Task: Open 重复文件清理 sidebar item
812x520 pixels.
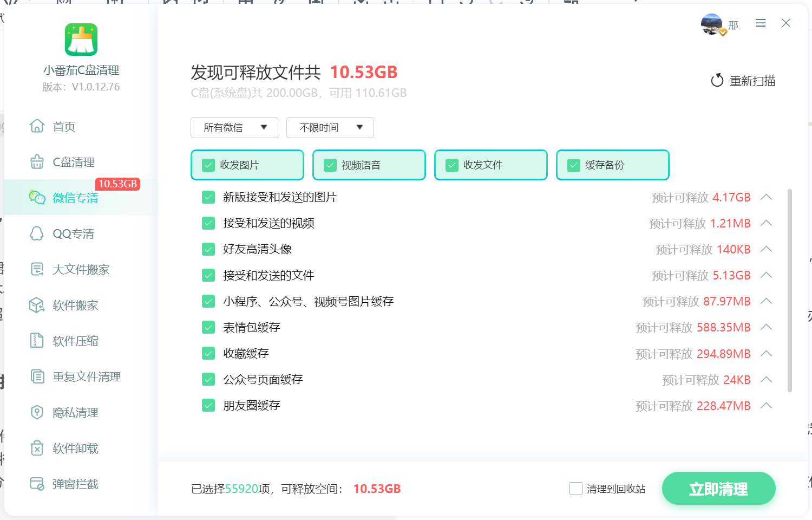Action: 81,376
